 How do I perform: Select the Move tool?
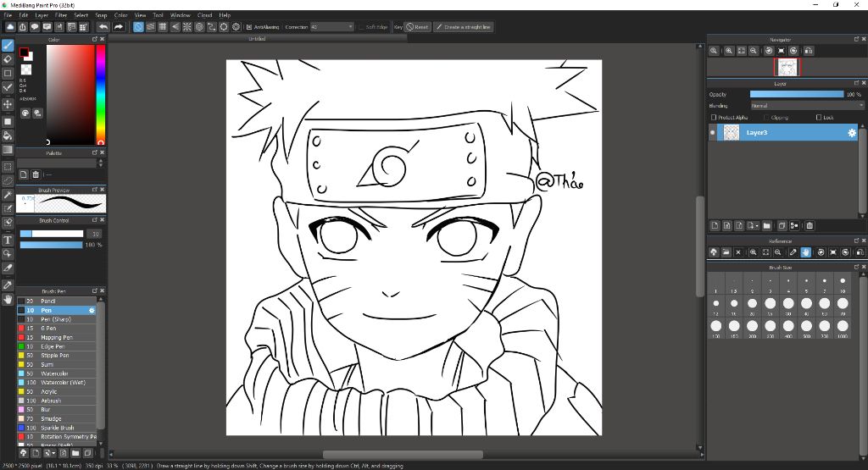[x=8, y=104]
